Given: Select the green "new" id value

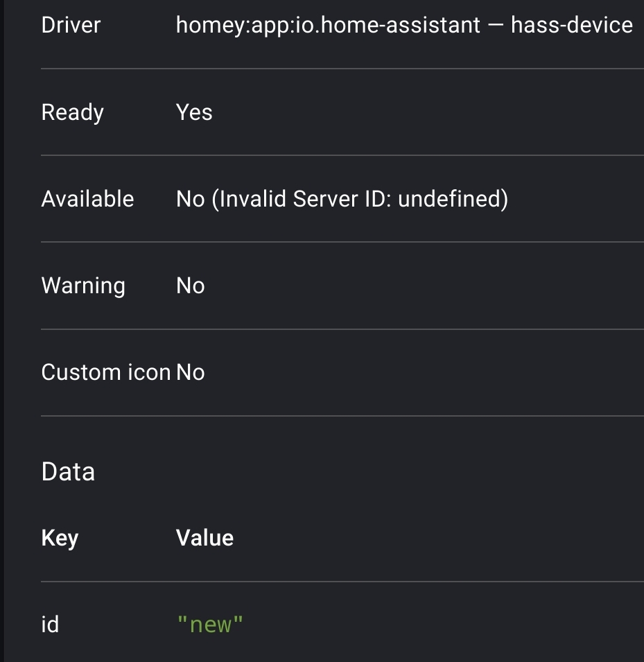Looking at the screenshot, I should tap(210, 625).
